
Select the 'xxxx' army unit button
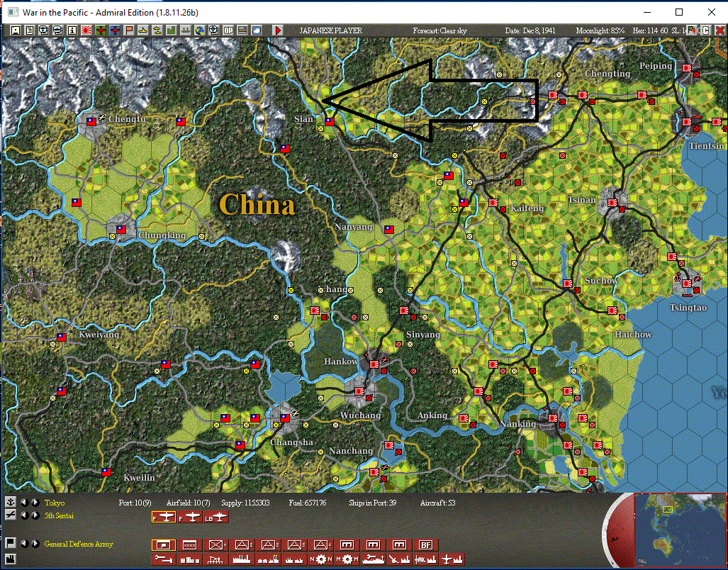[x=189, y=545]
